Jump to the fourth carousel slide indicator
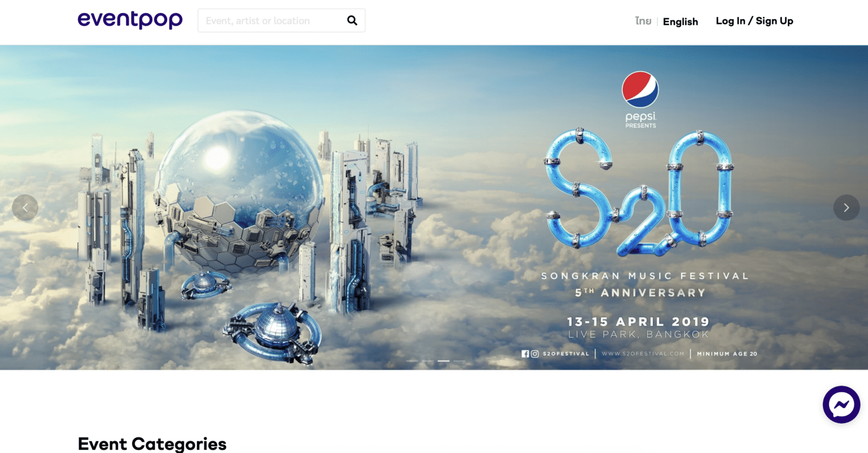Screen dimensions: 868x453 pos(459,361)
